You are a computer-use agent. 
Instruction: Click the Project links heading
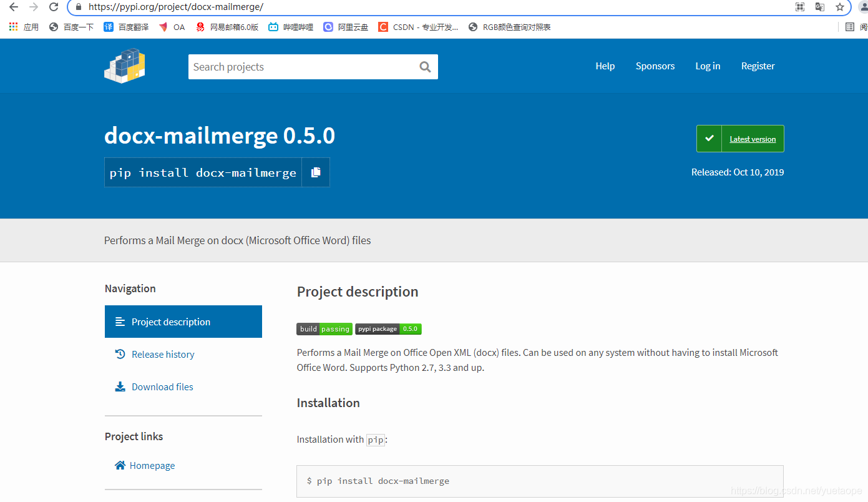(134, 436)
